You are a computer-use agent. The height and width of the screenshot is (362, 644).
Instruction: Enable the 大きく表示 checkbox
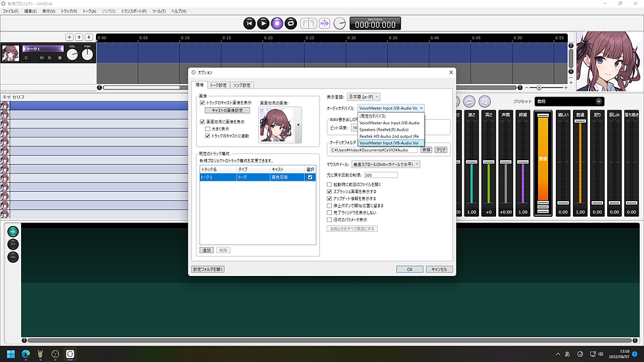click(x=208, y=129)
